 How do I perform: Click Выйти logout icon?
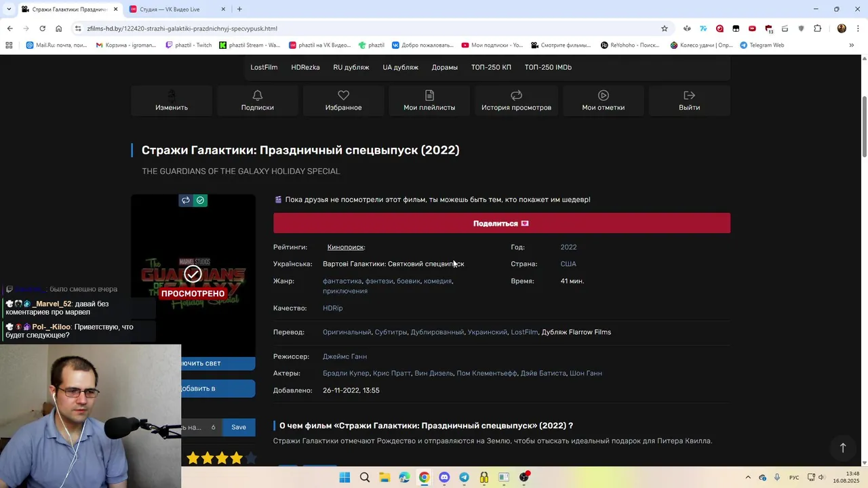(689, 96)
